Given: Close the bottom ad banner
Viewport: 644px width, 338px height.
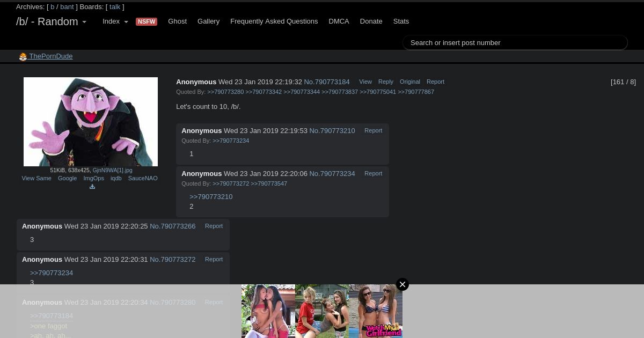Looking at the screenshot, I should (x=402, y=284).
